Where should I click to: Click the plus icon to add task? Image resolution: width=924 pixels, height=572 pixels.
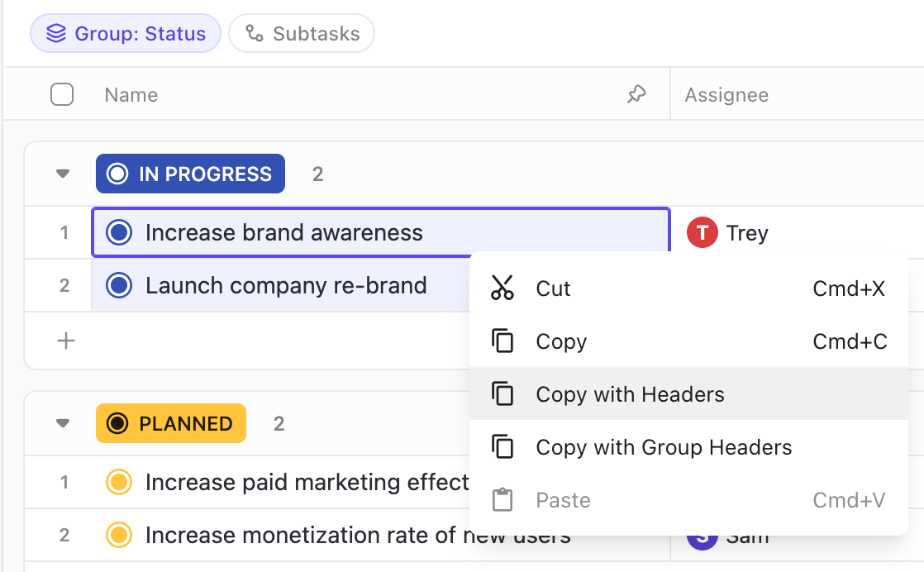pyautogui.click(x=66, y=341)
